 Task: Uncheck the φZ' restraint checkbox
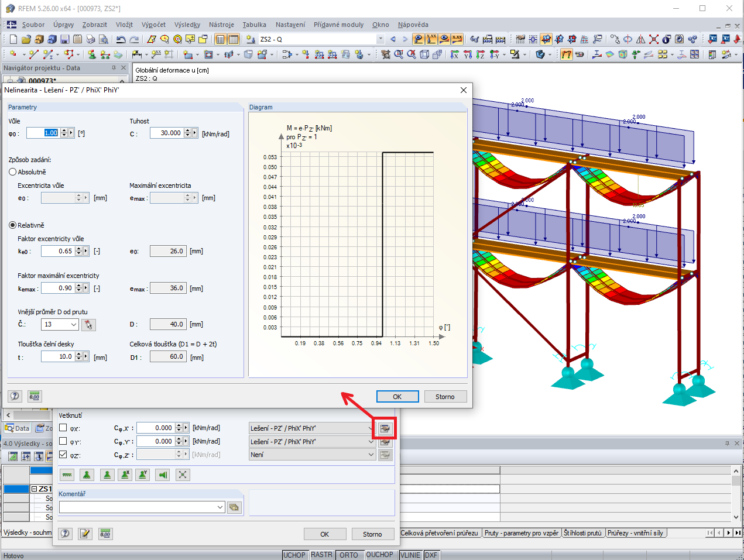(63, 455)
